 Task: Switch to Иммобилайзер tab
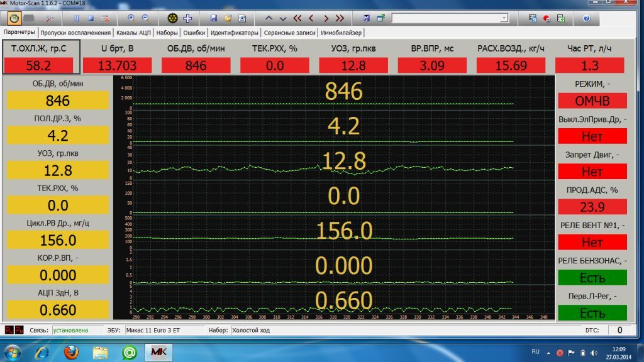341,33
